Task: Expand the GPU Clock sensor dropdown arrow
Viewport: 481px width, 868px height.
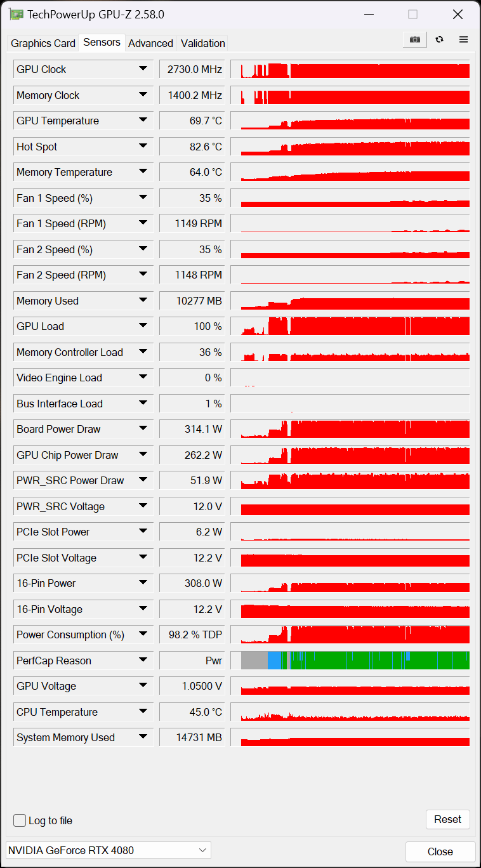Action: (x=143, y=69)
